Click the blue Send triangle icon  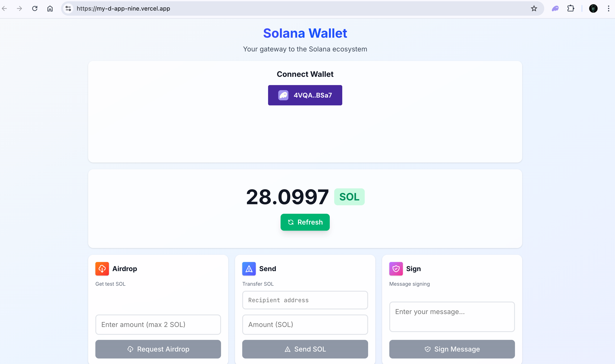click(249, 269)
